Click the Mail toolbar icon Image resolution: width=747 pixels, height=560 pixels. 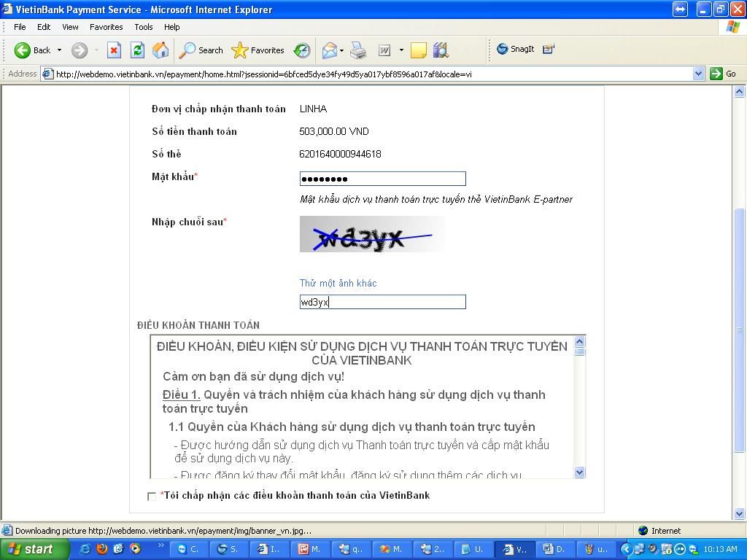point(329,50)
